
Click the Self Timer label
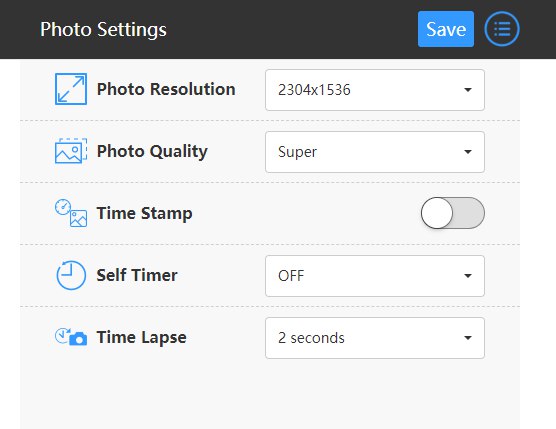137,275
